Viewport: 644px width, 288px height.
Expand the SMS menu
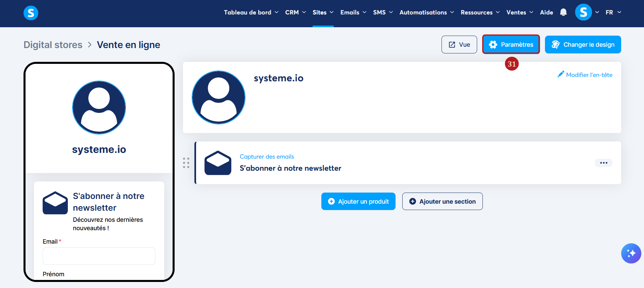pos(383,12)
